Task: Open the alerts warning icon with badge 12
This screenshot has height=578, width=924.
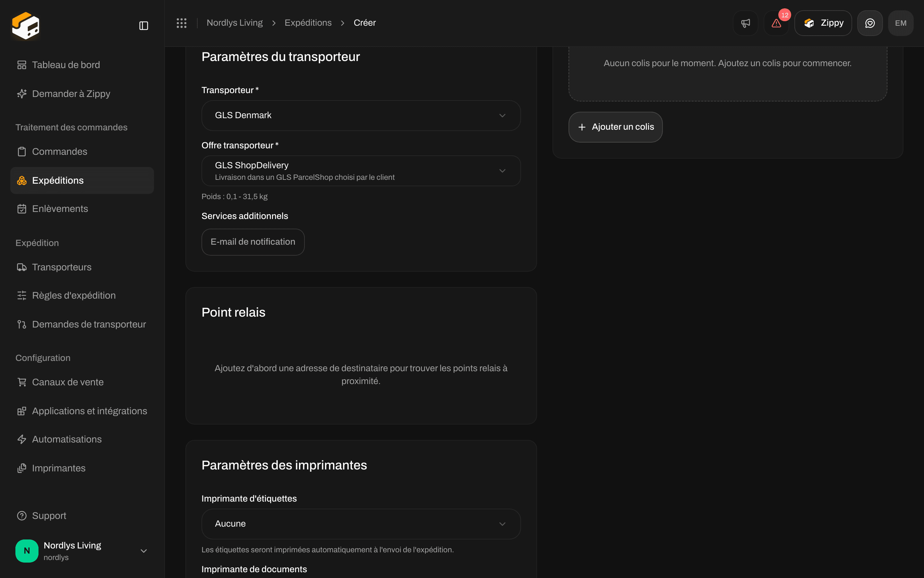Action: [x=776, y=23]
